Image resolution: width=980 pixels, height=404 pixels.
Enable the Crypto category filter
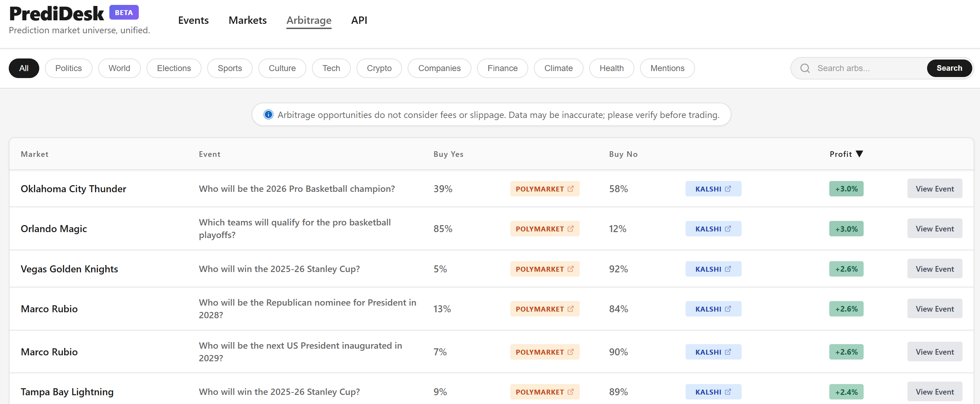pos(379,68)
